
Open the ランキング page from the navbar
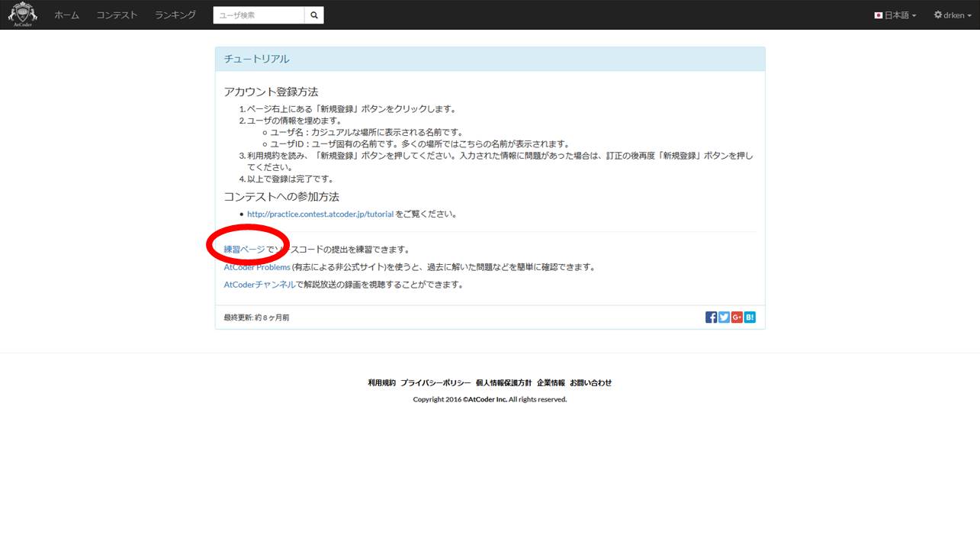(174, 15)
